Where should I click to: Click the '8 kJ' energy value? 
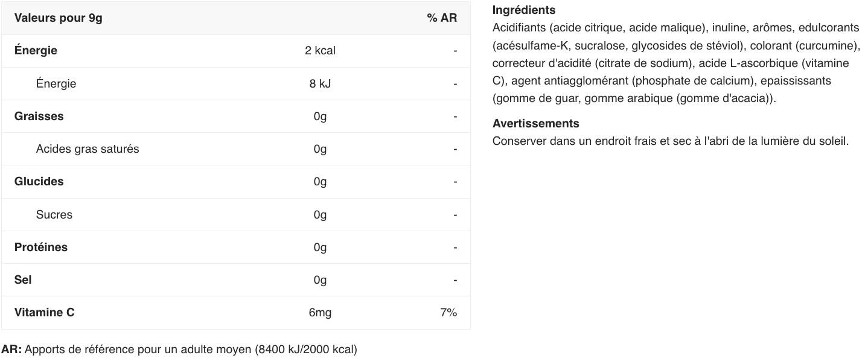(x=320, y=84)
